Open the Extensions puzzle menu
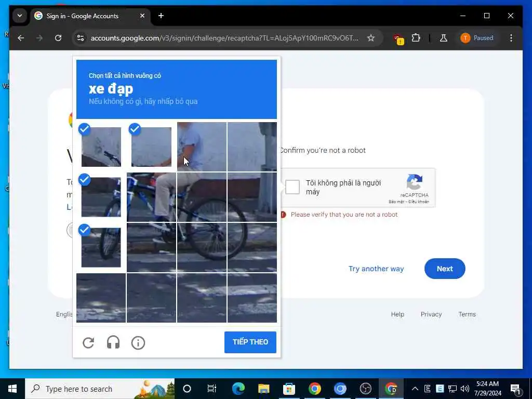 click(x=416, y=38)
